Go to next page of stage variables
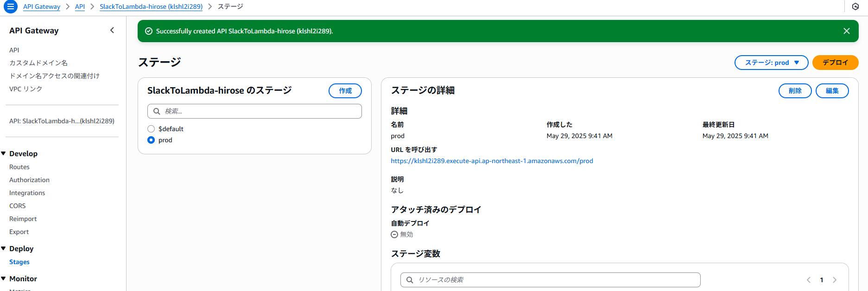This screenshot has height=291, width=868. [835, 280]
